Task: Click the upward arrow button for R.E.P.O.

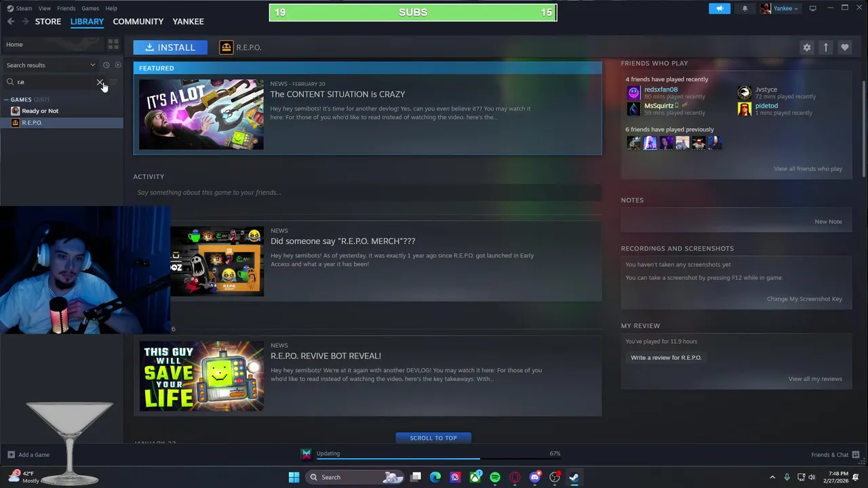Action: [825, 47]
